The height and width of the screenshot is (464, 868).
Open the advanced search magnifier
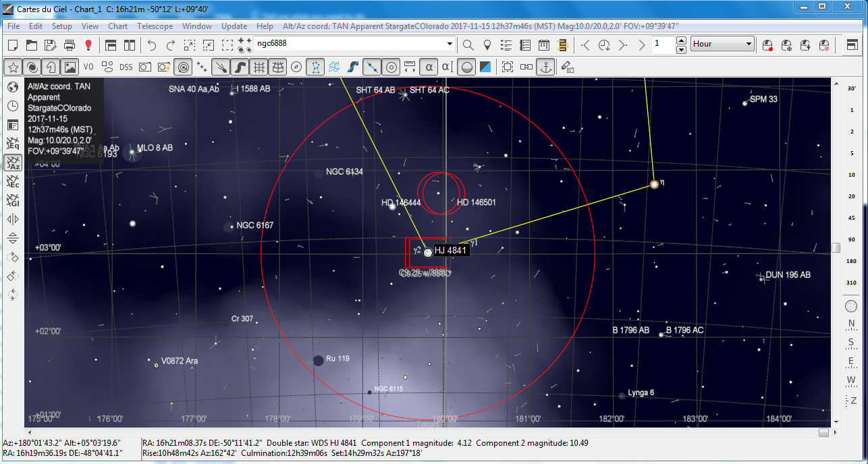pos(468,45)
